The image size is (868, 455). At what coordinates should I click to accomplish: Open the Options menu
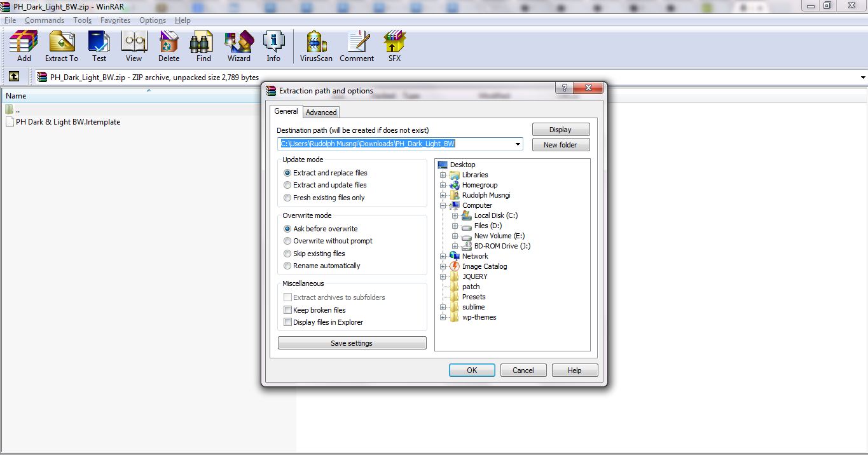[153, 20]
